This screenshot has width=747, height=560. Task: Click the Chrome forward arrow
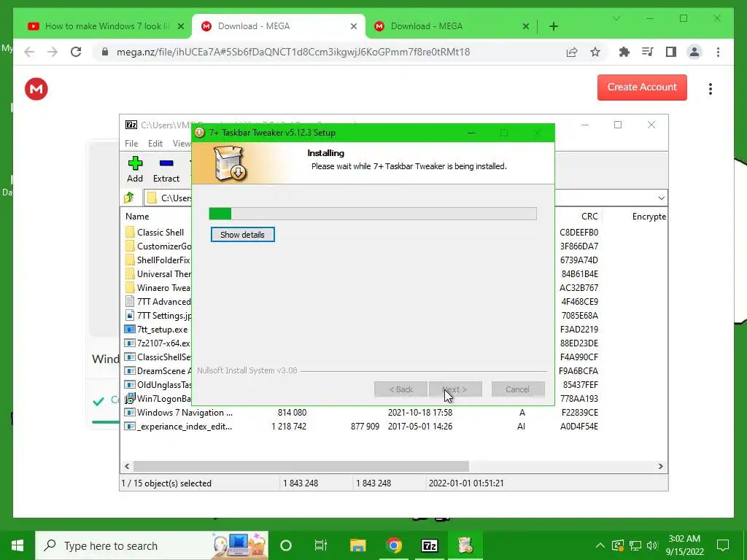click(x=53, y=52)
